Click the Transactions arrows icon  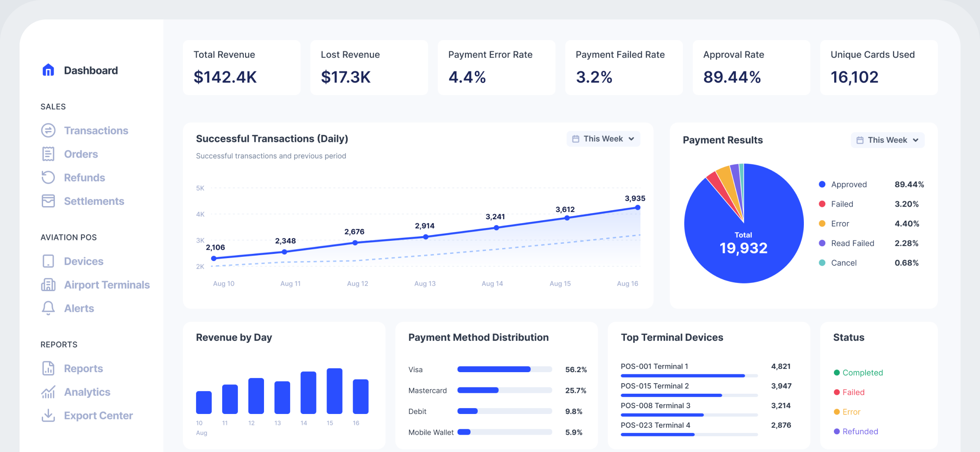tap(48, 131)
